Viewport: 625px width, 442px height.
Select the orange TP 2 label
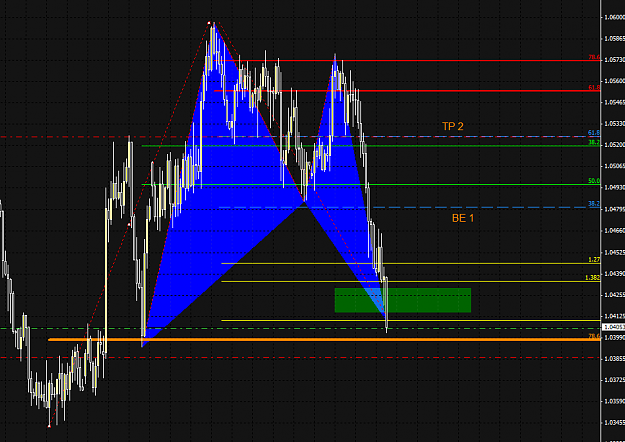coord(453,126)
